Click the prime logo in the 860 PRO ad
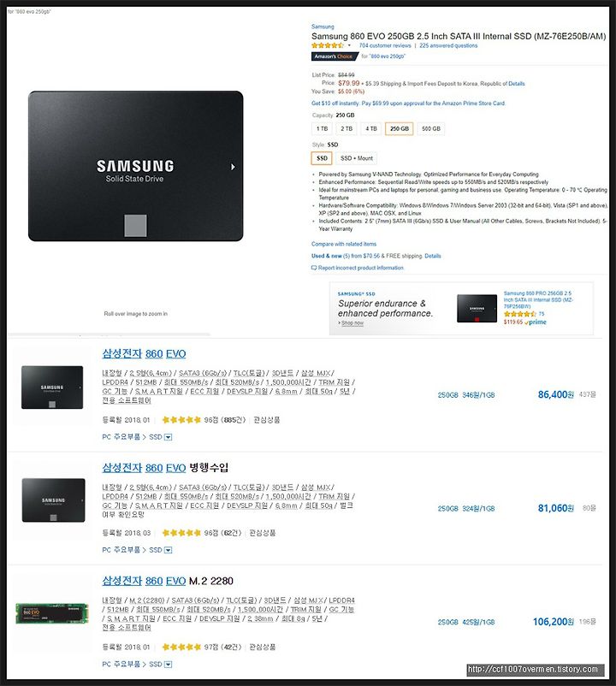 (x=536, y=322)
